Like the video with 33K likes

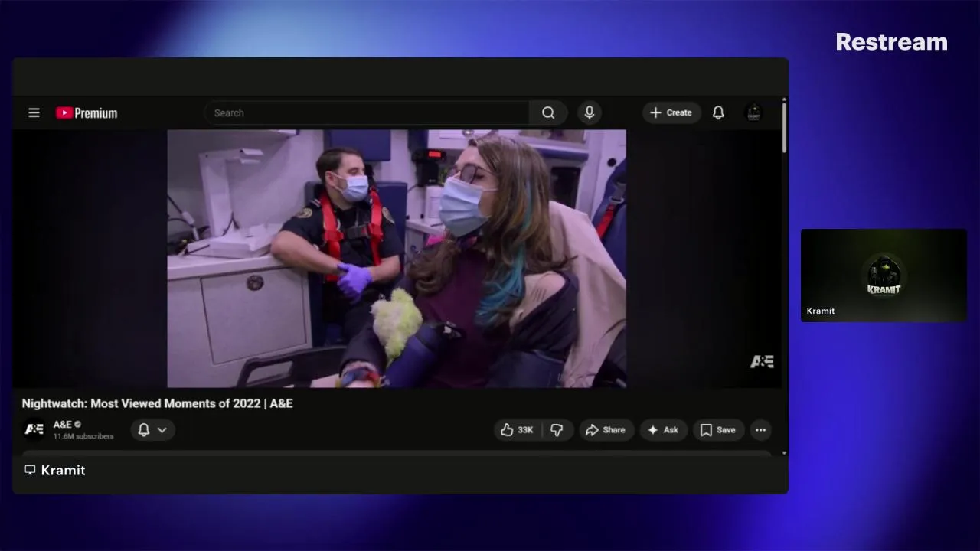pyautogui.click(x=517, y=430)
